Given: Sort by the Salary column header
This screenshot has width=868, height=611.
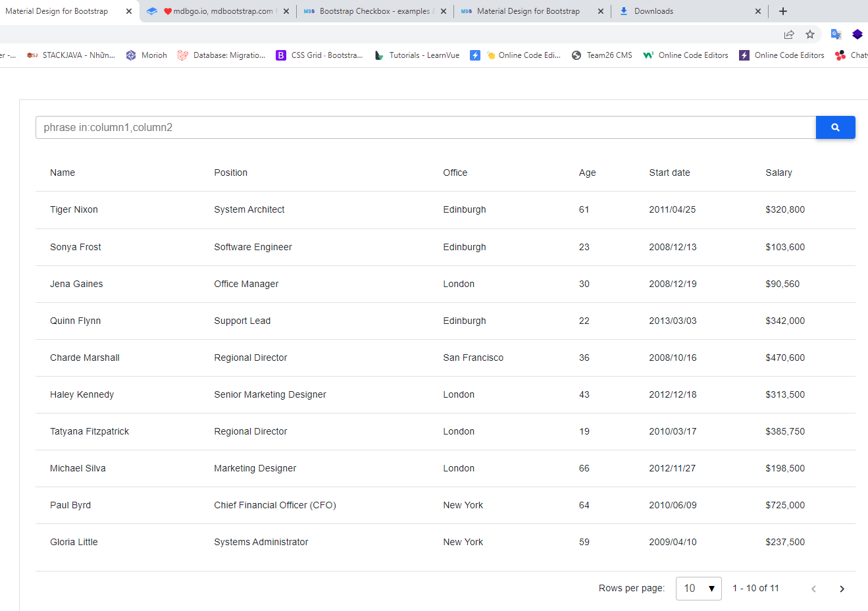Looking at the screenshot, I should [779, 173].
